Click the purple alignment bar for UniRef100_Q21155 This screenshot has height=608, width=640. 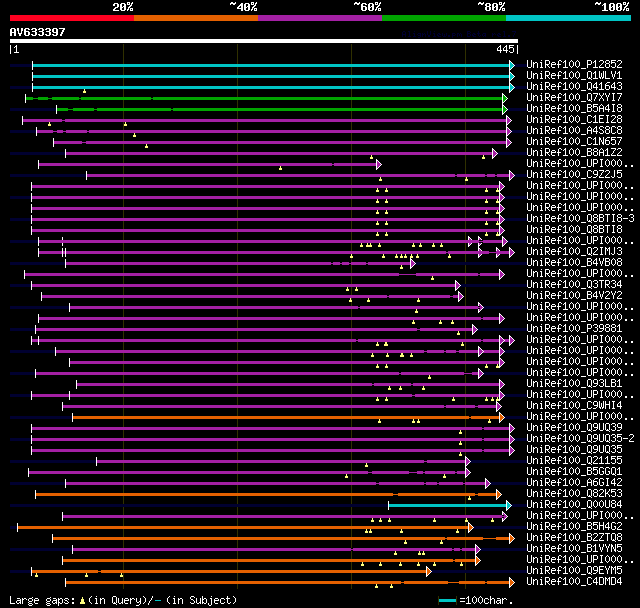284,462
